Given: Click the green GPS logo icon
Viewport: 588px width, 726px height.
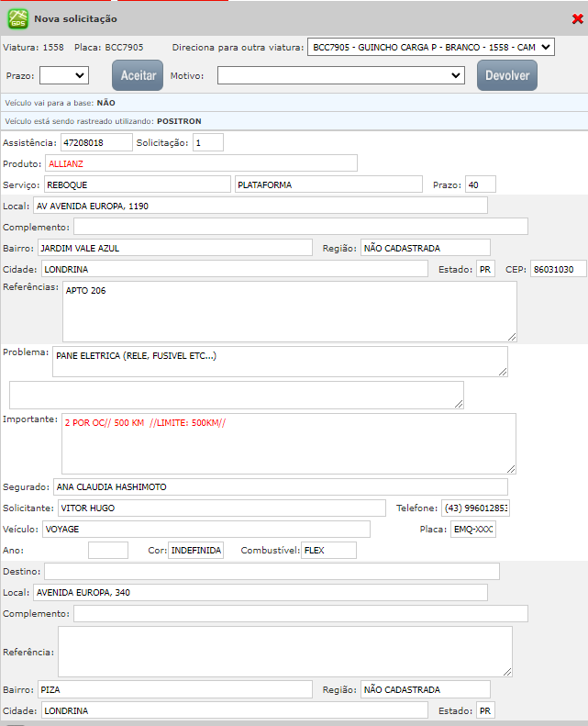Looking at the screenshot, I should point(18,17).
